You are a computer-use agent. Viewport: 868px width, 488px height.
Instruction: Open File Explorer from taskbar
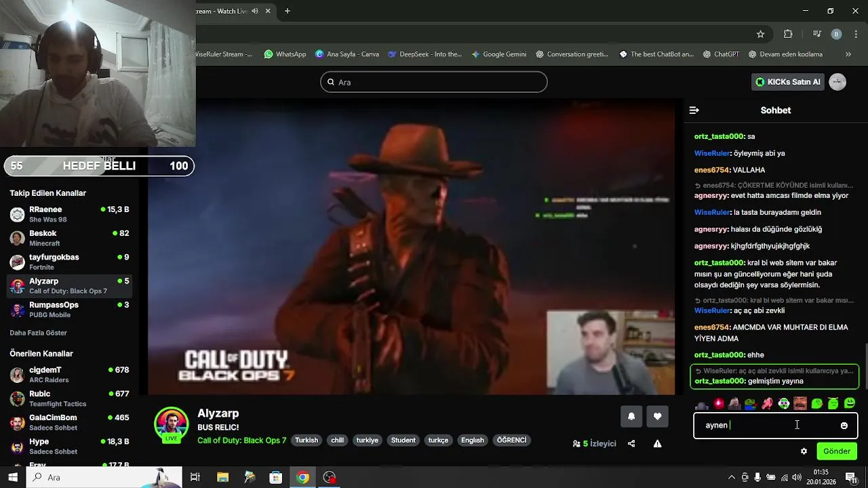coord(222,478)
